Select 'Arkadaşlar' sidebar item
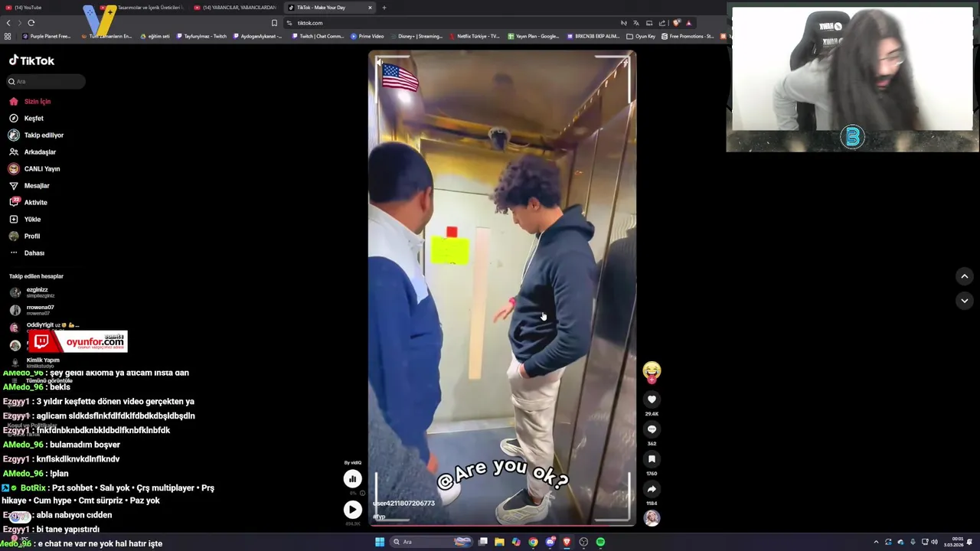Screen dimensions: 980x551 click(x=32, y=152)
